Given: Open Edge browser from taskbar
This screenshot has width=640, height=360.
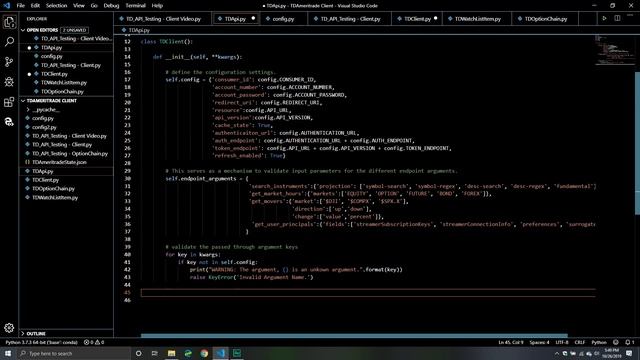Looking at the screenshot, I should click(x=188, y=353).
